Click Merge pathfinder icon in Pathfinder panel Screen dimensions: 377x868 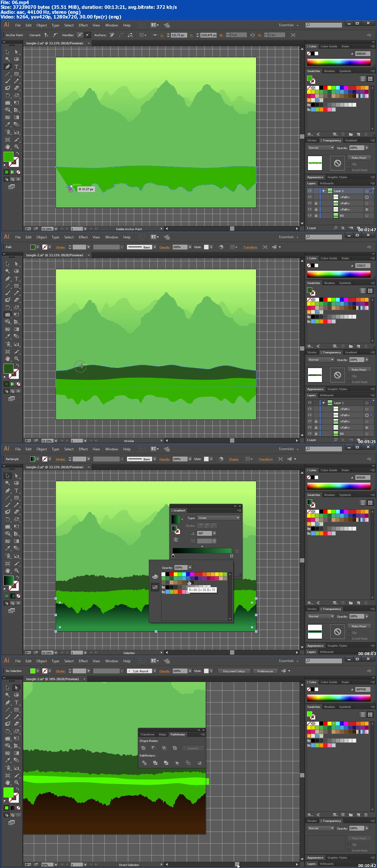click(x=166, y=763)
